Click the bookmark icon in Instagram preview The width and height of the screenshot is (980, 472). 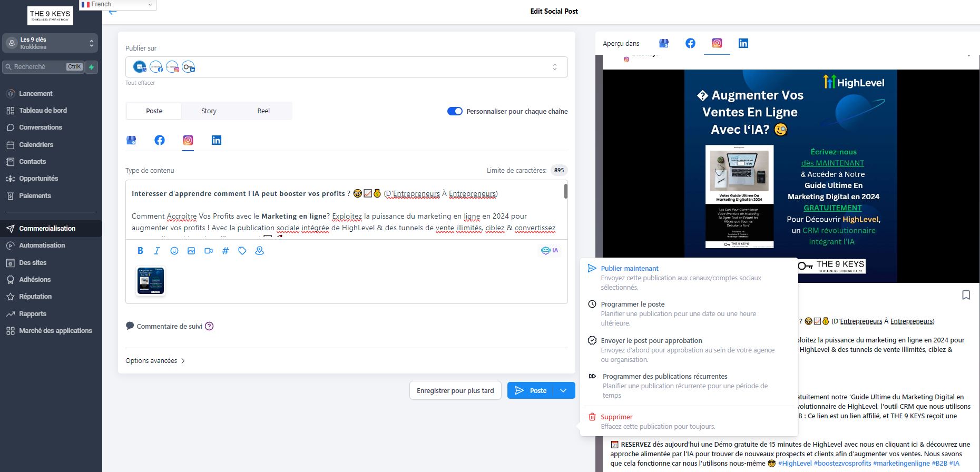point(966,295)
